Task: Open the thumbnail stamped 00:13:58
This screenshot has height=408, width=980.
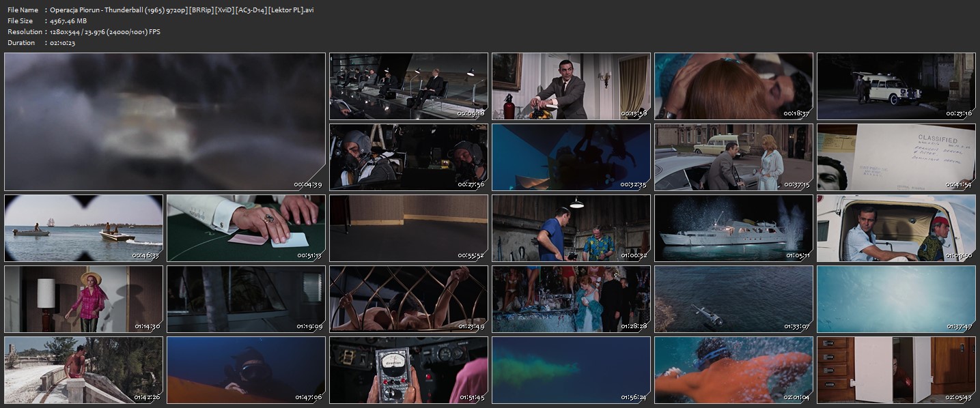Action: [571, 87]
